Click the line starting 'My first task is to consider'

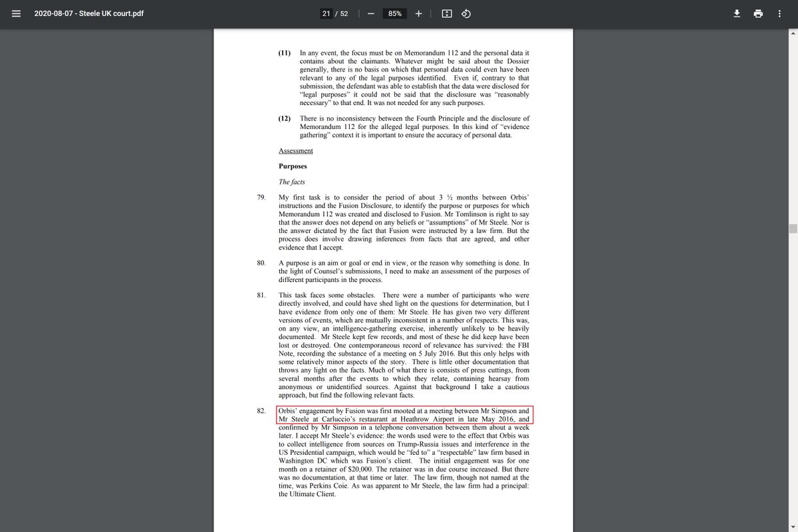pyautogui.click(x=404, y=198)
